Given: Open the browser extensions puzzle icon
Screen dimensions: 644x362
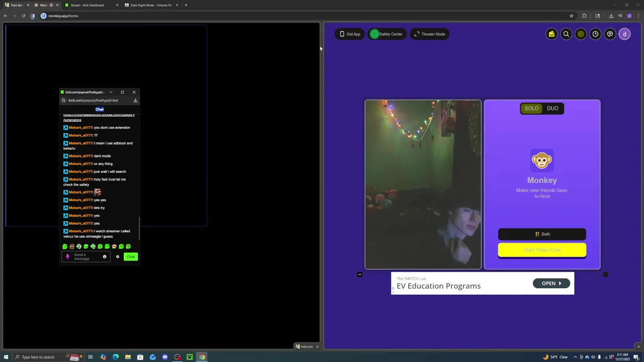Looking at the screenshot, I should click(584, 16).
